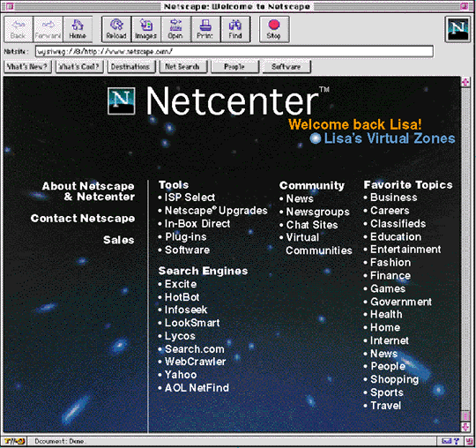Click the Back toolbar button
Image resolution: width=476 pixels, height=448 pixels.
tap(18, 29)
